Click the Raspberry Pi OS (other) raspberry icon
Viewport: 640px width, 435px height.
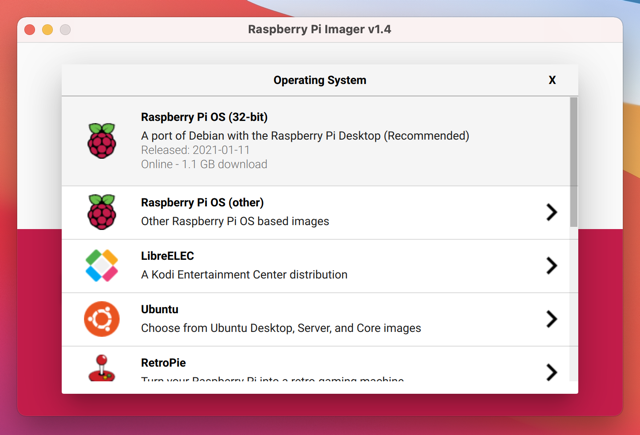(102, 212)
